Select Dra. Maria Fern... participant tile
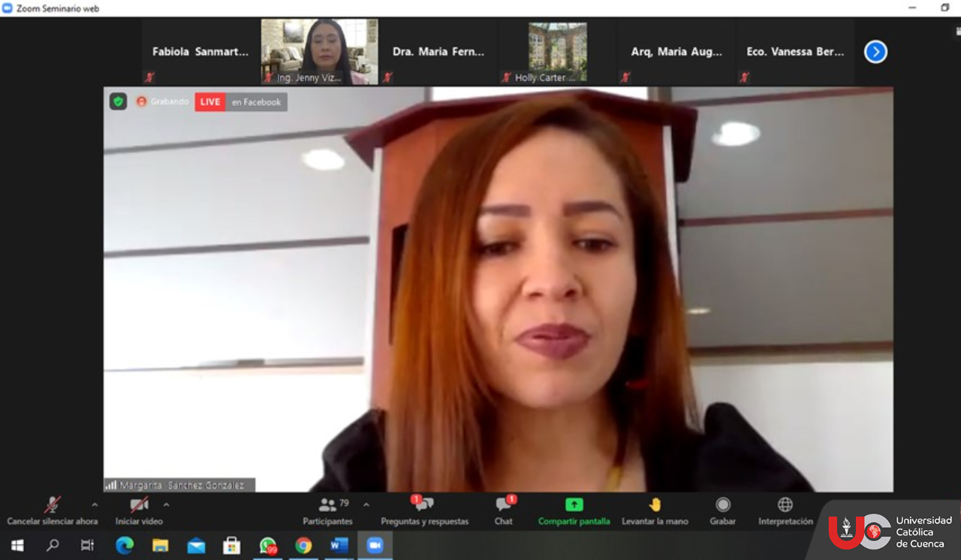This screenshot has width=961, height=560. [x=438, y=52]
